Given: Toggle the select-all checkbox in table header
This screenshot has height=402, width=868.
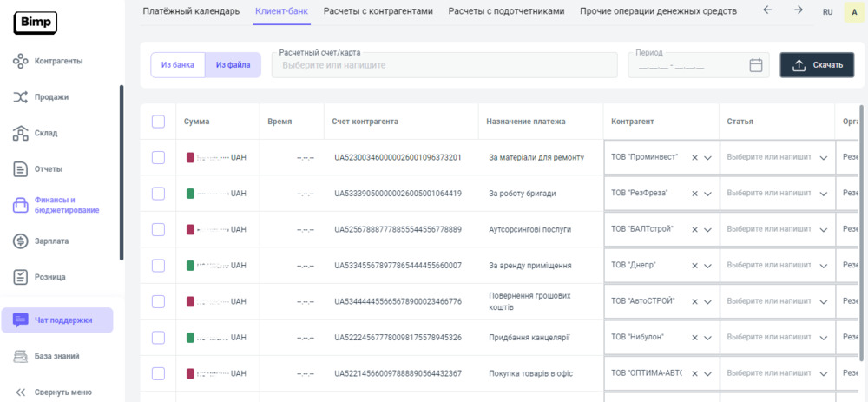Looking at the screenshot, I should pyautogui.click(x=158, y=122).
